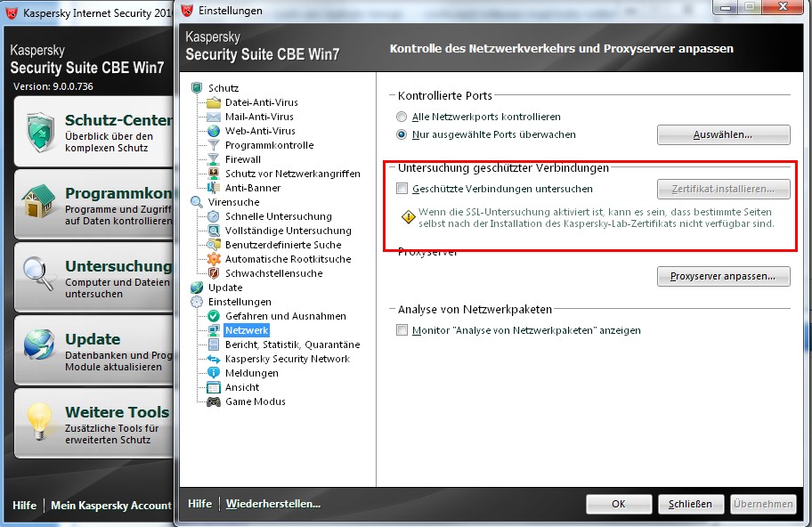This screenshot has width=812, height=527.
Task: Select 'Nur ausgewählte Ports überwachen' radio button
Action: 402,134
